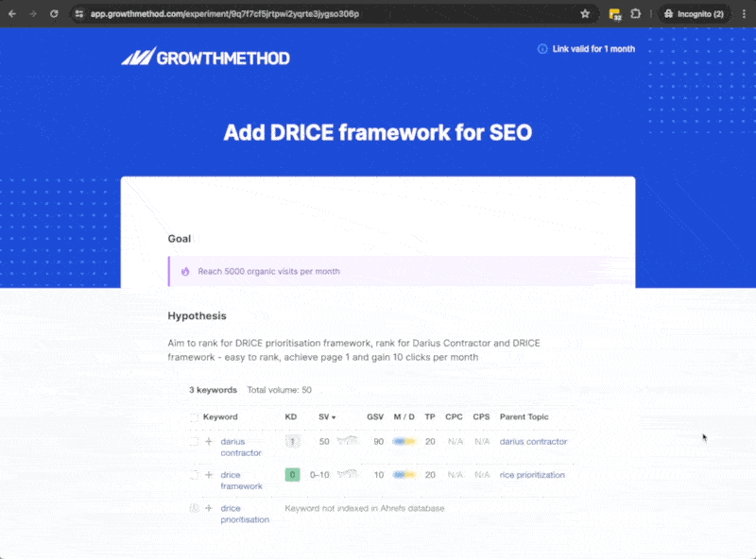The width and height of the screenshot is (756, 559).
Task: Open the drice framework keyword link
Action: (242, 481)
